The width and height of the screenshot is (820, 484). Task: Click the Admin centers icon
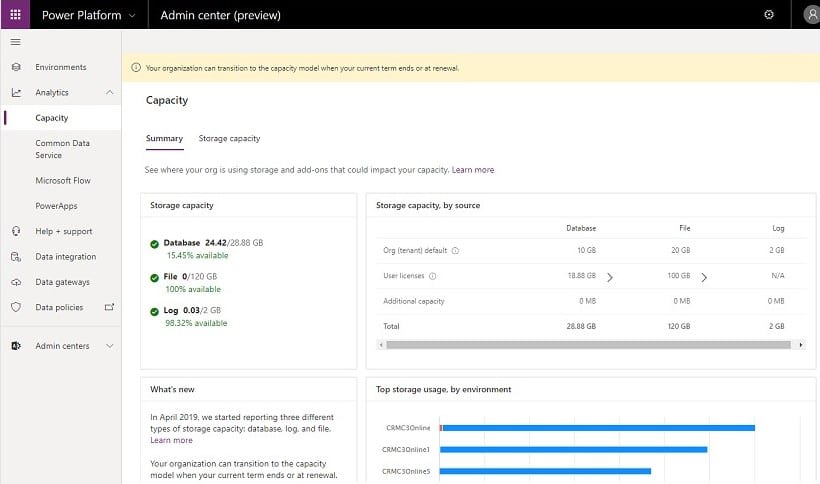pyautogui.click(x=16, y=346)
